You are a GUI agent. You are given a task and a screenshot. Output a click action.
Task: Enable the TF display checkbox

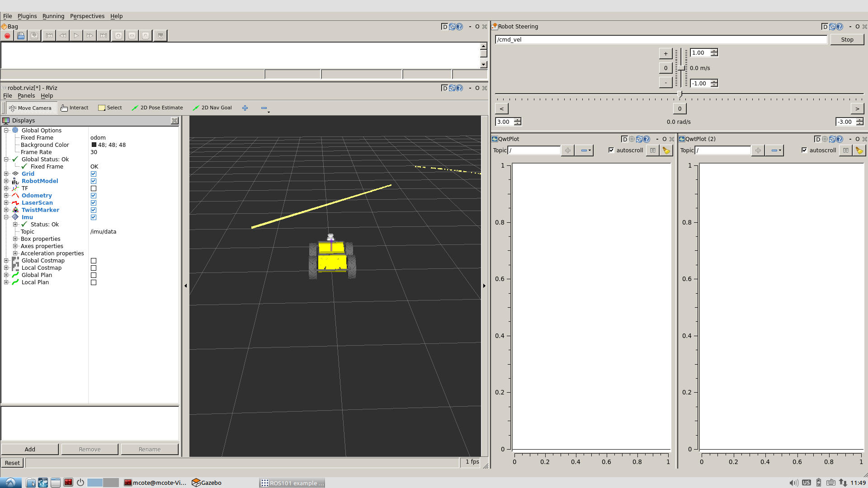pyautogui.click(x=94, y=188)
